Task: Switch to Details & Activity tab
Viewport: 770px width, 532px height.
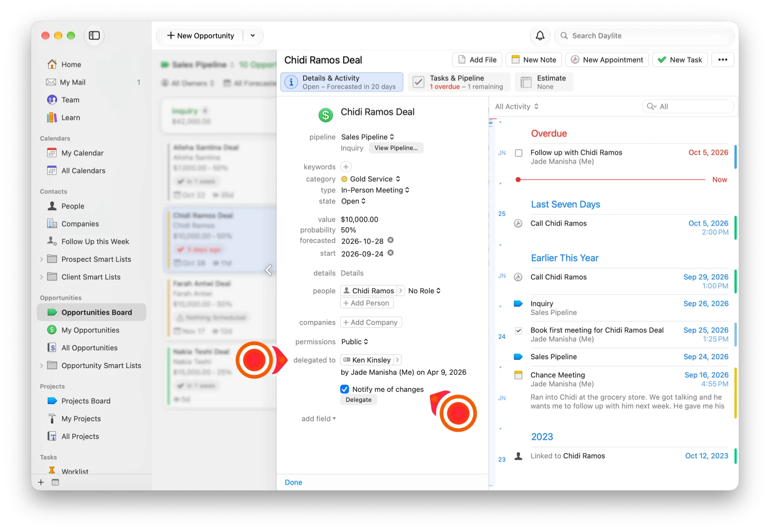Action: 342,82
